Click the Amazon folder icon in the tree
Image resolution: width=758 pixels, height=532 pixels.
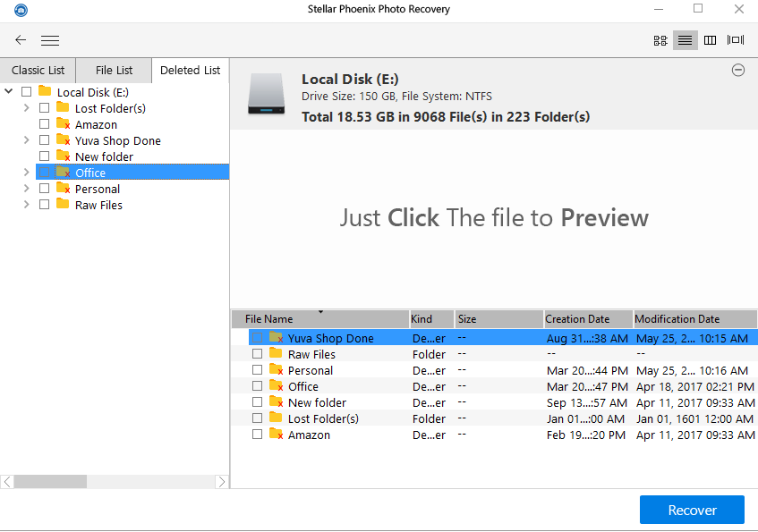pos(64,123)
